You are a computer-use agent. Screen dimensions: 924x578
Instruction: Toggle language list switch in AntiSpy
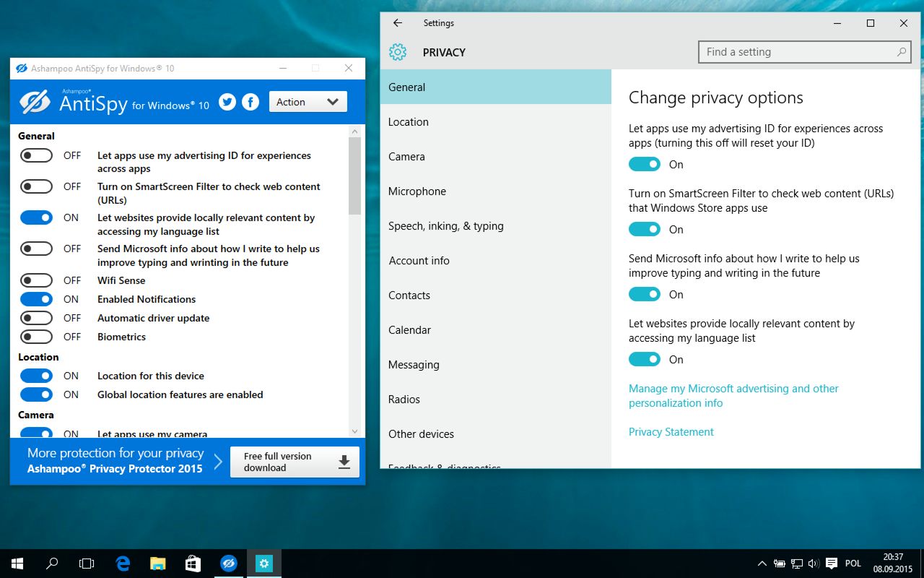point(36,217)
